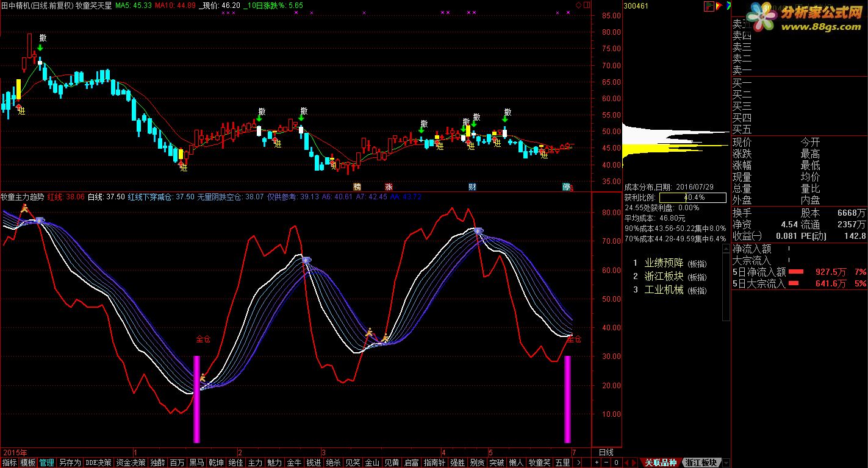Click the 停 info marker on chart

point(566,186)
